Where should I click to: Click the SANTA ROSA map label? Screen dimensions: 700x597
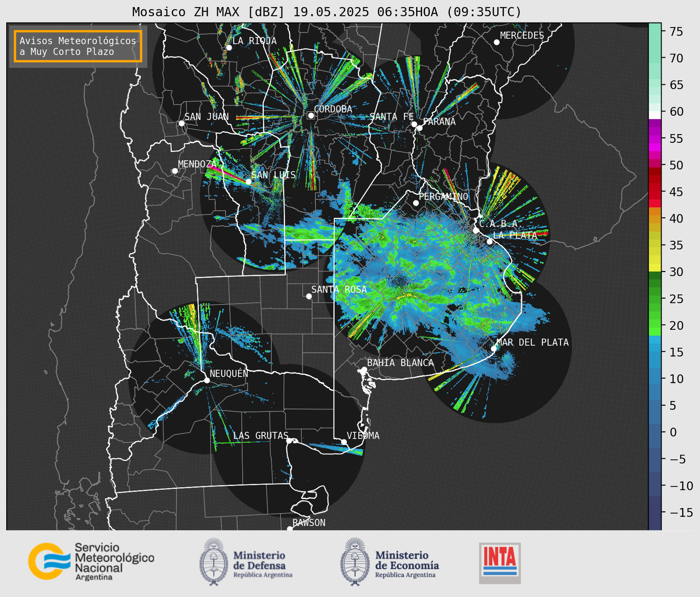[339, 289]
